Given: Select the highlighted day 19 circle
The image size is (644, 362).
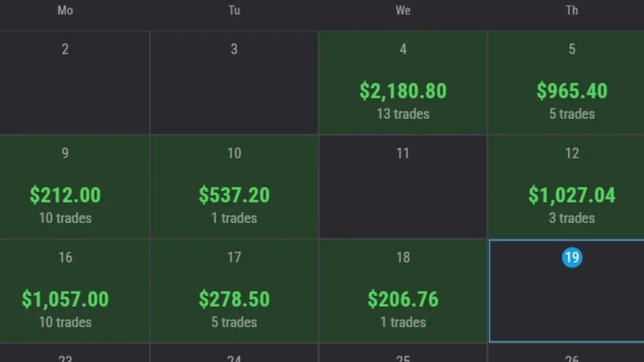Looking at the screenshot, I should point(572,257).
